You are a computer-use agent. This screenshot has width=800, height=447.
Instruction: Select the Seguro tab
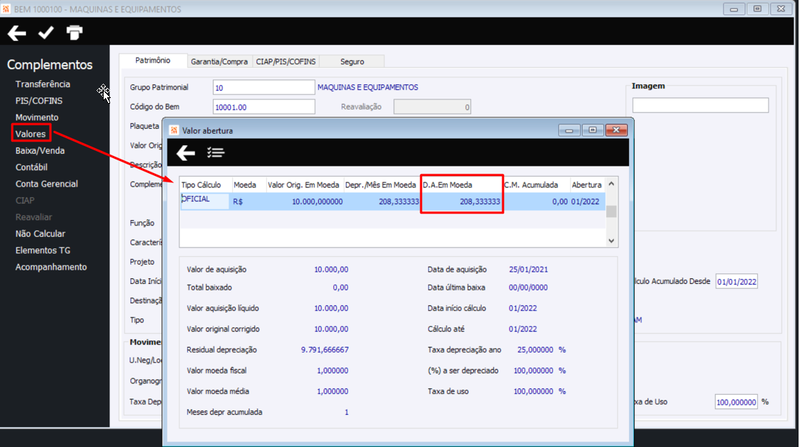(352, 62)
